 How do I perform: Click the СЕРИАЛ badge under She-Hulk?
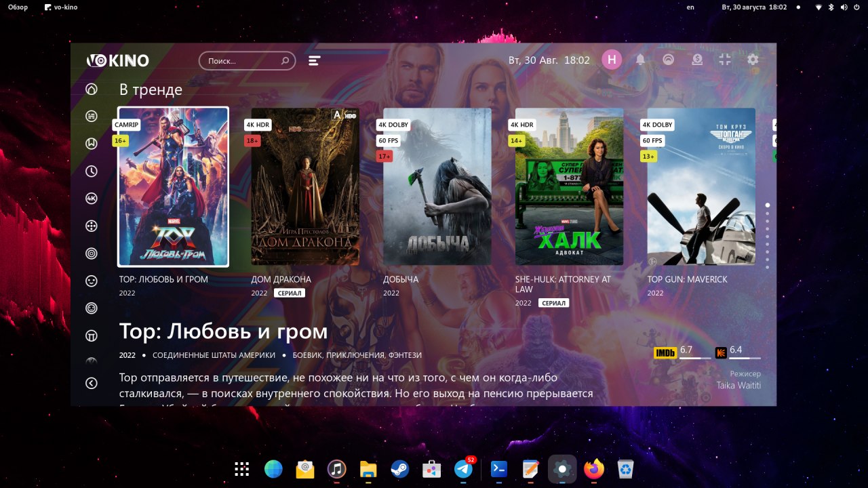tap(553, 303)
